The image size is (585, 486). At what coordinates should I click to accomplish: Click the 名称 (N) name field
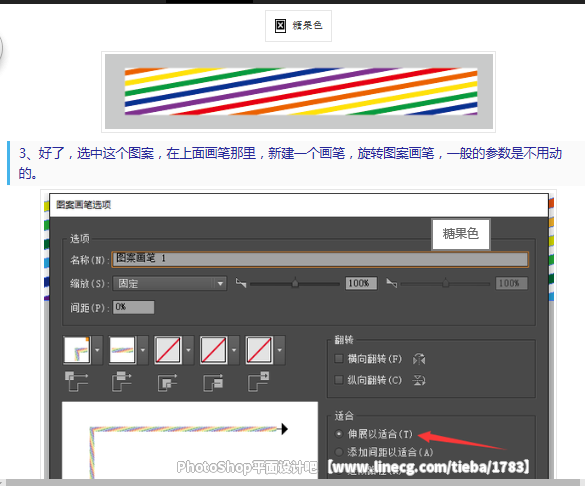[320, 259]
